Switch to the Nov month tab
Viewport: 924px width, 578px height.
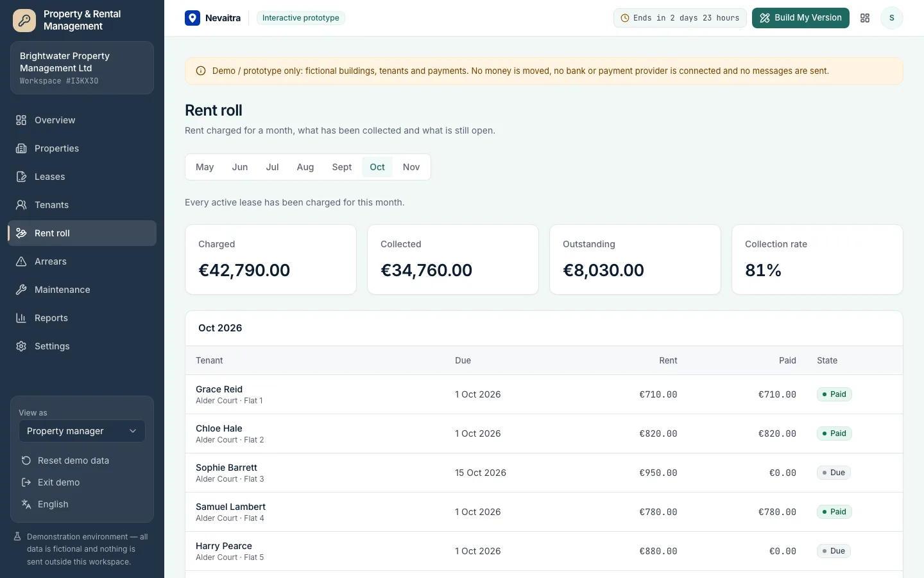(x=411, y=167)
